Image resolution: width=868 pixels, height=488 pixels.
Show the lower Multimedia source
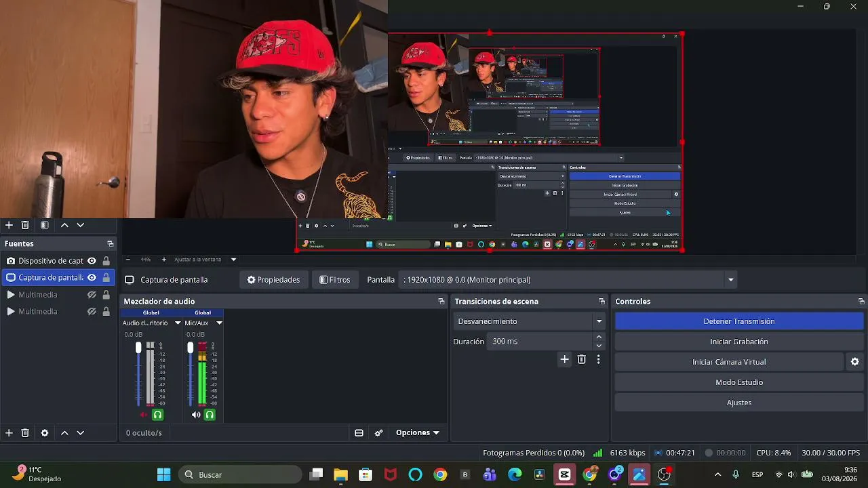coord(92,312)
